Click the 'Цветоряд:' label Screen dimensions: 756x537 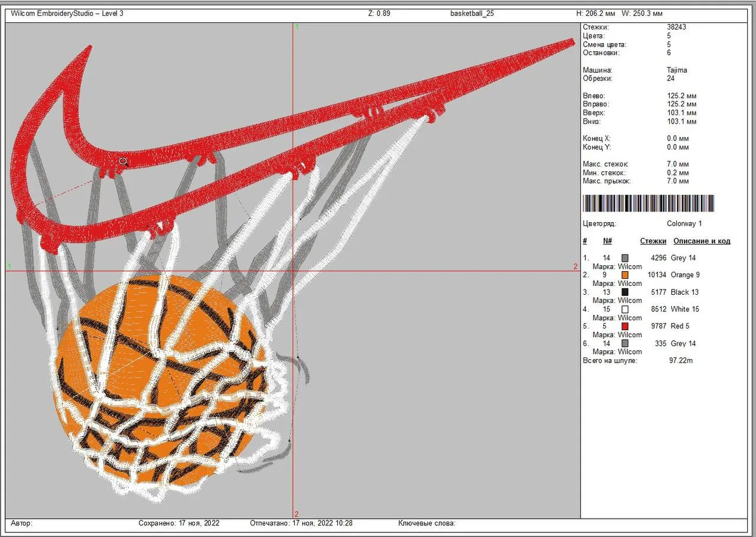click(x=599, y=224)
